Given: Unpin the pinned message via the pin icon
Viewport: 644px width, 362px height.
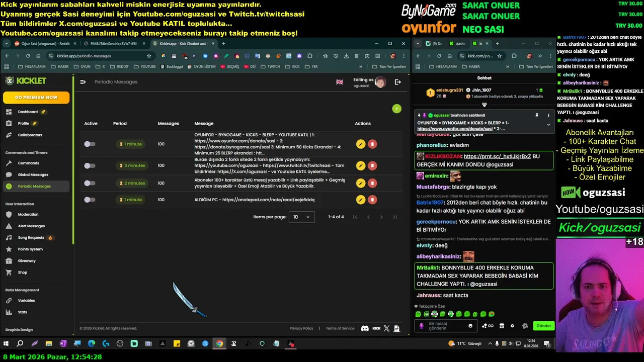Looking at the screenshot, I should [536, 115].
